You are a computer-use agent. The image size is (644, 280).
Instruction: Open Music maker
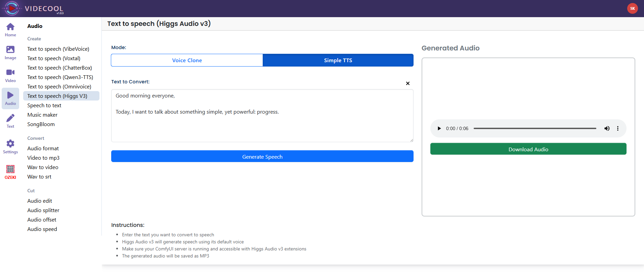pyautogui.click(x=42, y=115)
